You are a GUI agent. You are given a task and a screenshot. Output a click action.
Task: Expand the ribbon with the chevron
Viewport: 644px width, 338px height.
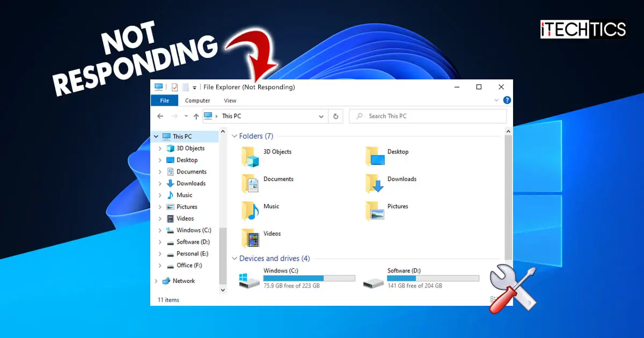pyautogui.click(x=496, y=100)
